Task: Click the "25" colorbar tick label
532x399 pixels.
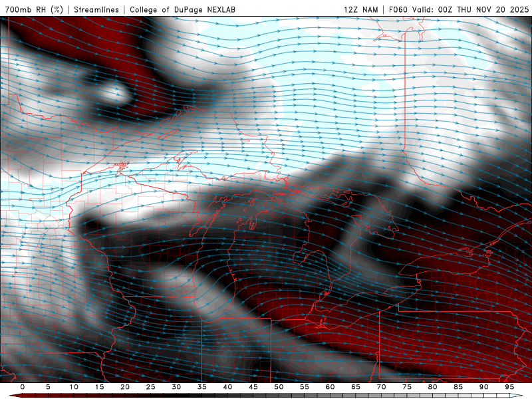Action: point(151,387)
